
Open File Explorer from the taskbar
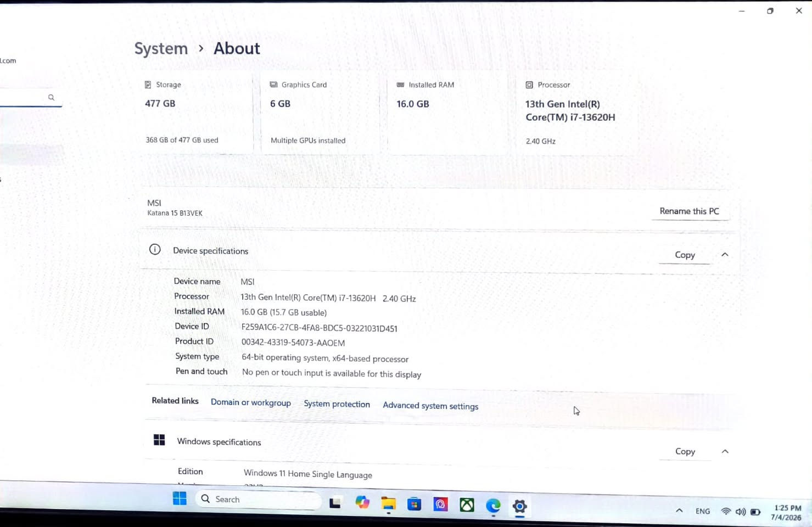point(389,503)
